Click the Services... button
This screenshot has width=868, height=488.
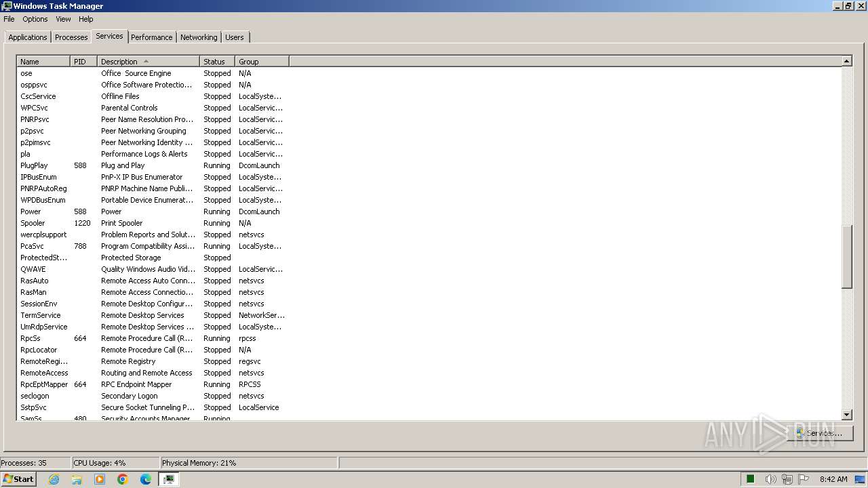(818, 432)
